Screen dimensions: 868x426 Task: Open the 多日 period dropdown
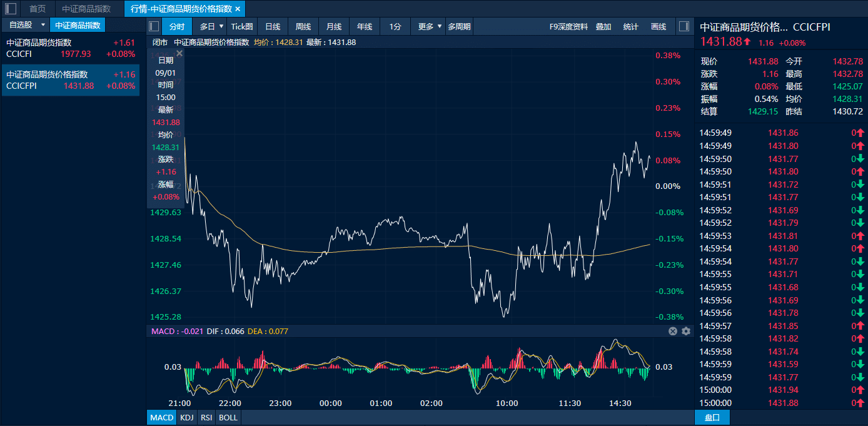(x=221, y=26)
